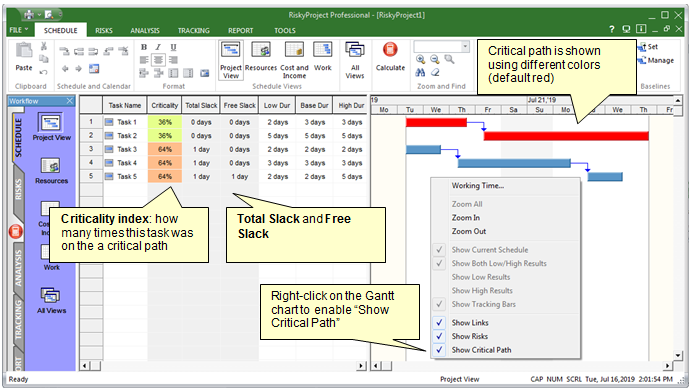Open the Cost and Income view
689x388 pixels.
point(294,60)
